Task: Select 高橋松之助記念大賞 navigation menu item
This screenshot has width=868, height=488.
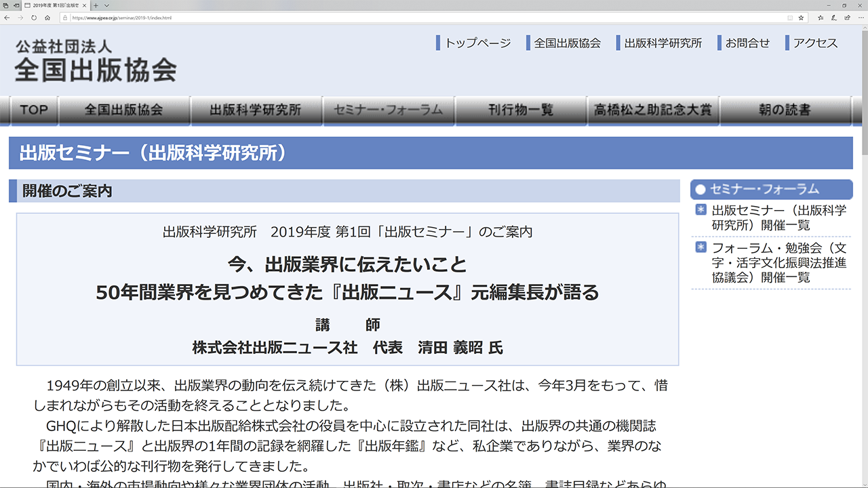Action: click(653, 110)
